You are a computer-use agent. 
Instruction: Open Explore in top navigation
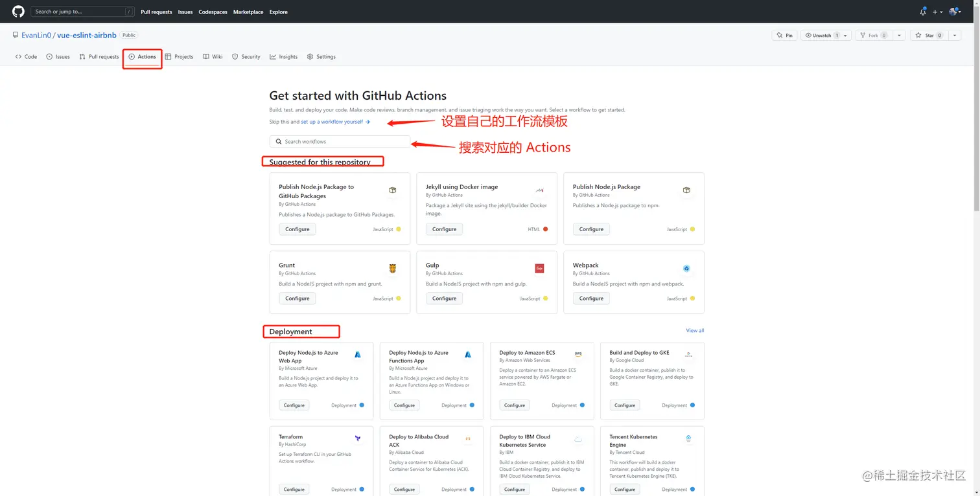[279, 12]
